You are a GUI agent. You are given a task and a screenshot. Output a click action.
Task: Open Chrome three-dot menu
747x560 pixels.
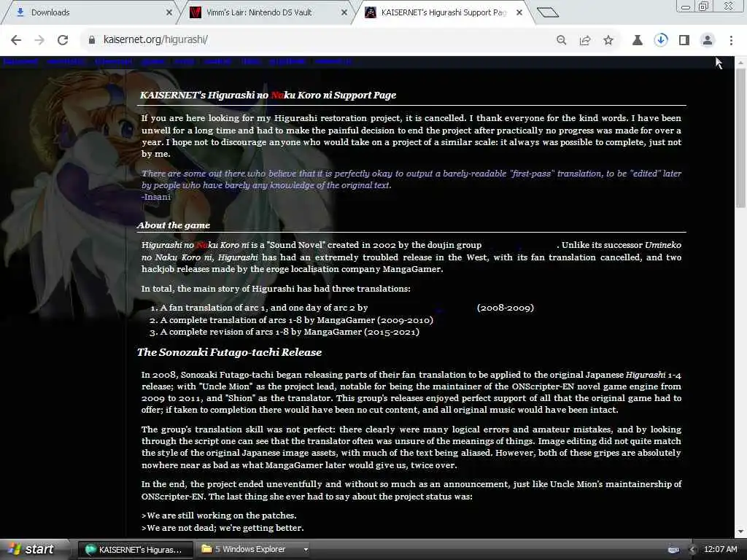point(731,40)
